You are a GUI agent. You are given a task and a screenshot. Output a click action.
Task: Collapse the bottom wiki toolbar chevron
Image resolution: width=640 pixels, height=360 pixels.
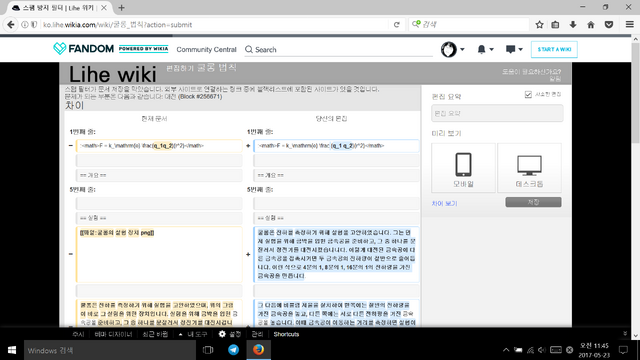point(625,334)
